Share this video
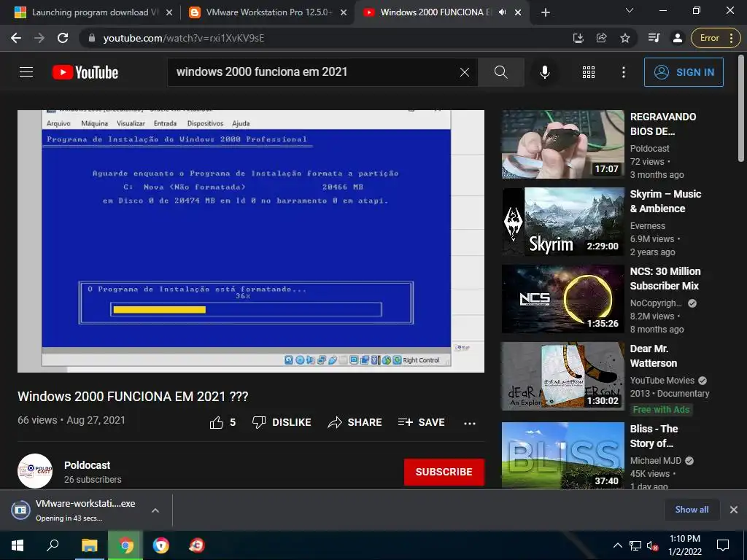Viewport: 747px width, 560px height. pos(355,422)
